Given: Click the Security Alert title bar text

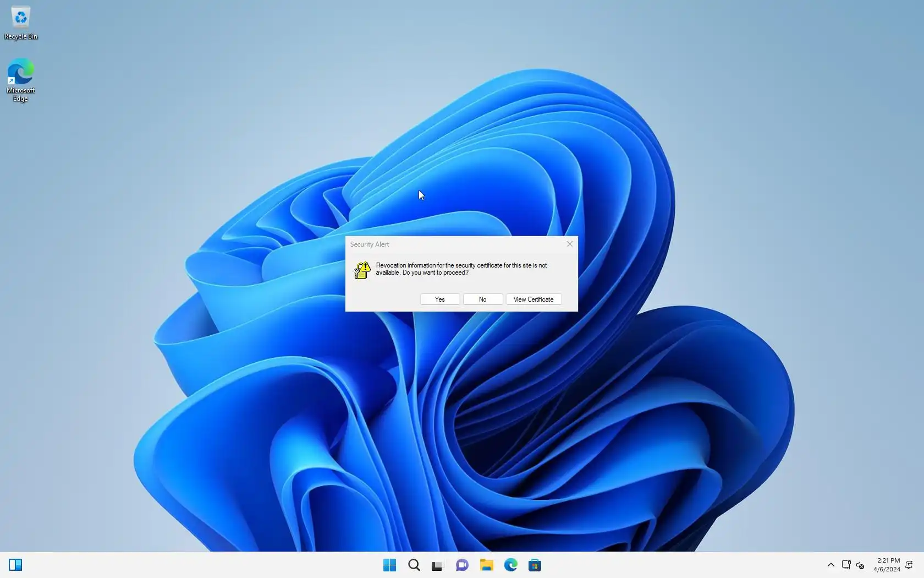Looking at the screenshot, I should point(370,244).
